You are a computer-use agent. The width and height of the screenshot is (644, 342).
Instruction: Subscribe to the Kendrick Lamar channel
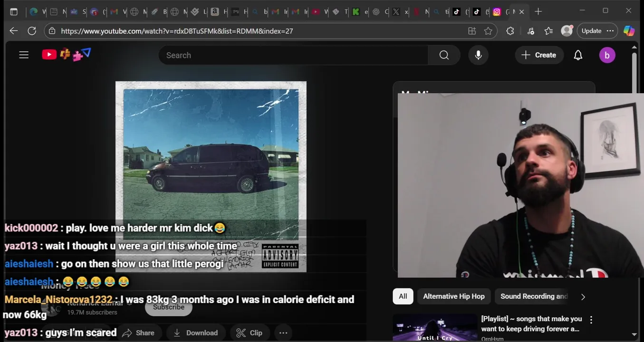tap(169, 307)
